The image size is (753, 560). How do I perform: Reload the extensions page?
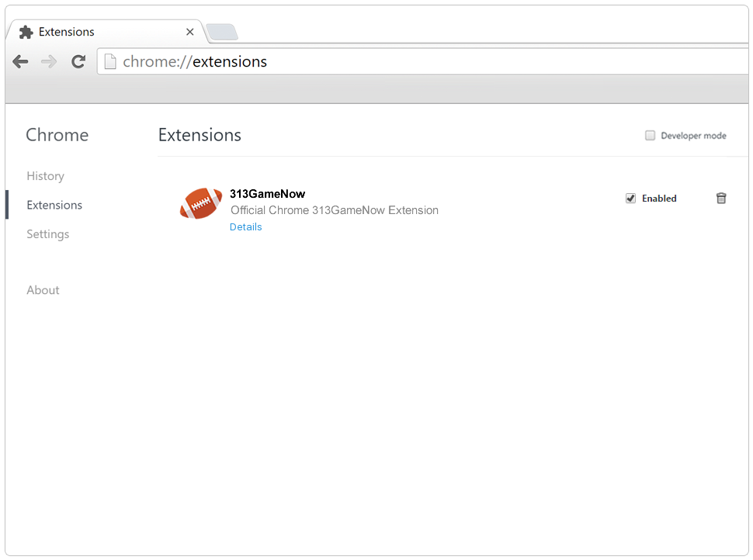[x=78, y=61]
